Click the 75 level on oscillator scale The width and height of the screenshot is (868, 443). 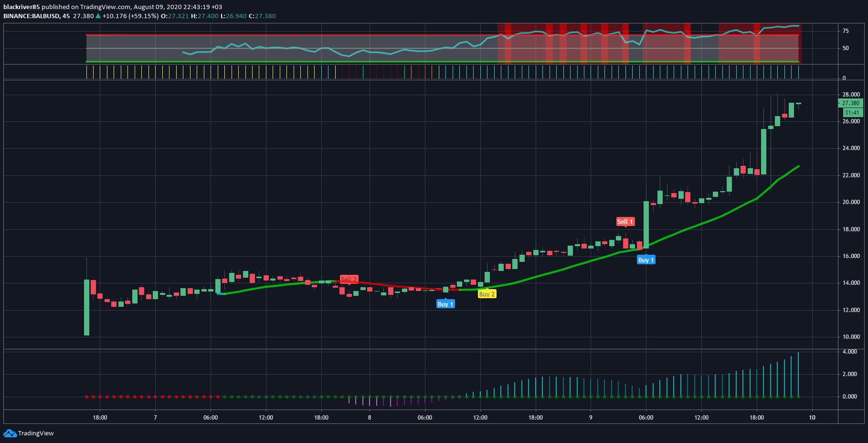point(846,31)
